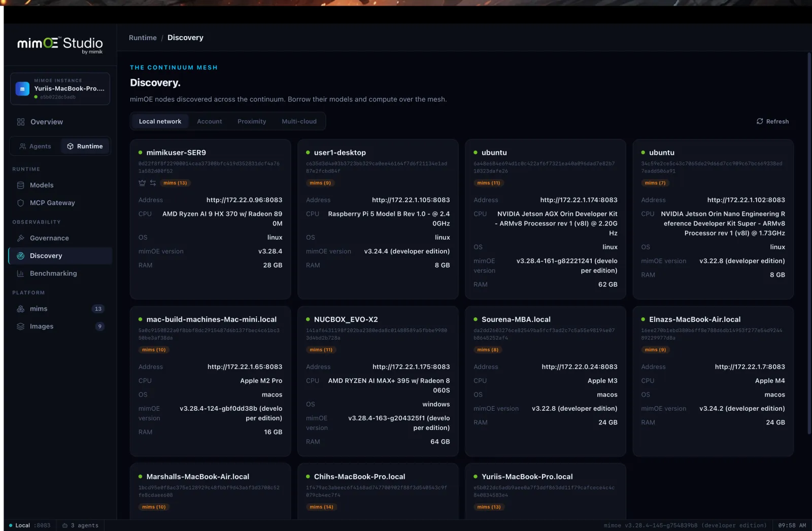The image size is (812, 531).
Task: Click the Agents people icon
Action: click(x=22, y=146)
